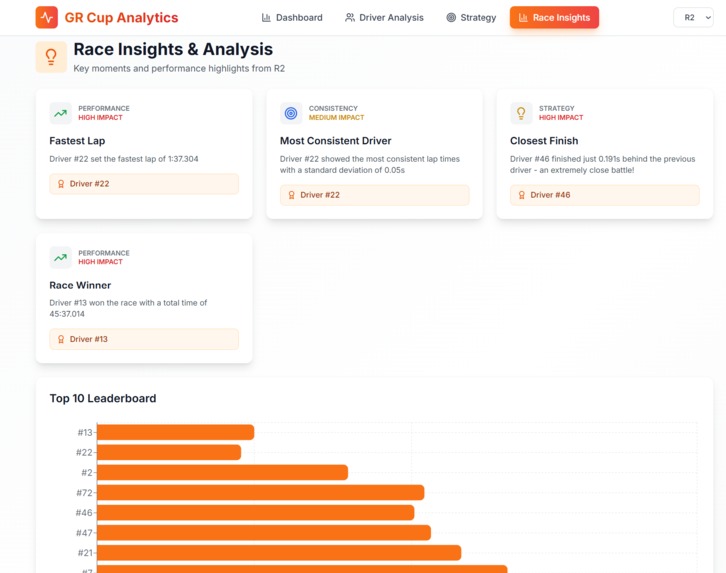Click the people icon next to Driver Analysis
The width and height of the screenshot is (726, 573).
coord(350,18)
